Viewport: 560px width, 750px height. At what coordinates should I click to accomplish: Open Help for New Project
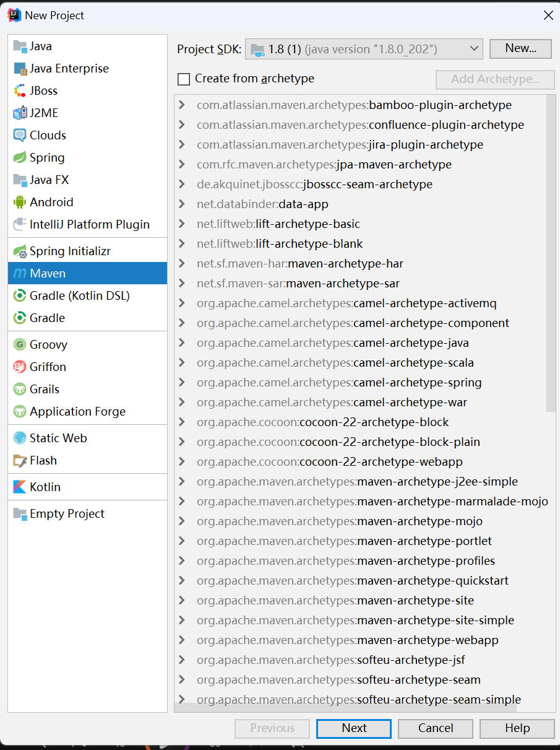coord(517,728)
